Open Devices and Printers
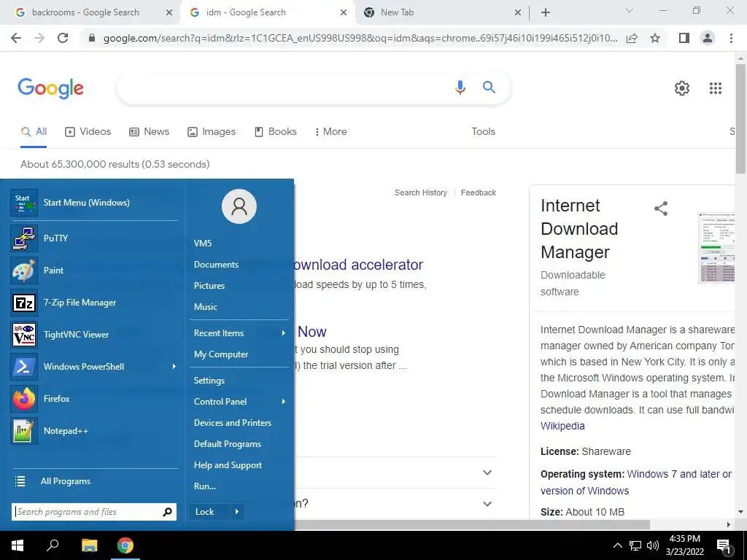 [x=233, y=423]
